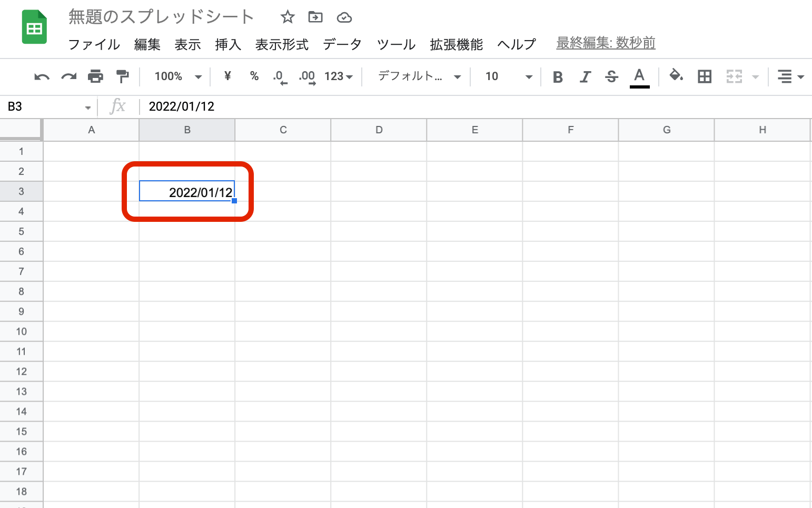Select column C header
This screenshot has width=812, height=508.
[283, 130]
